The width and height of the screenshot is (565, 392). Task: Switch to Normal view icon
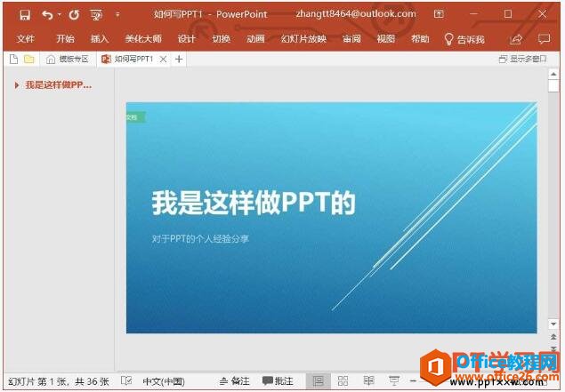pos(319,380)
